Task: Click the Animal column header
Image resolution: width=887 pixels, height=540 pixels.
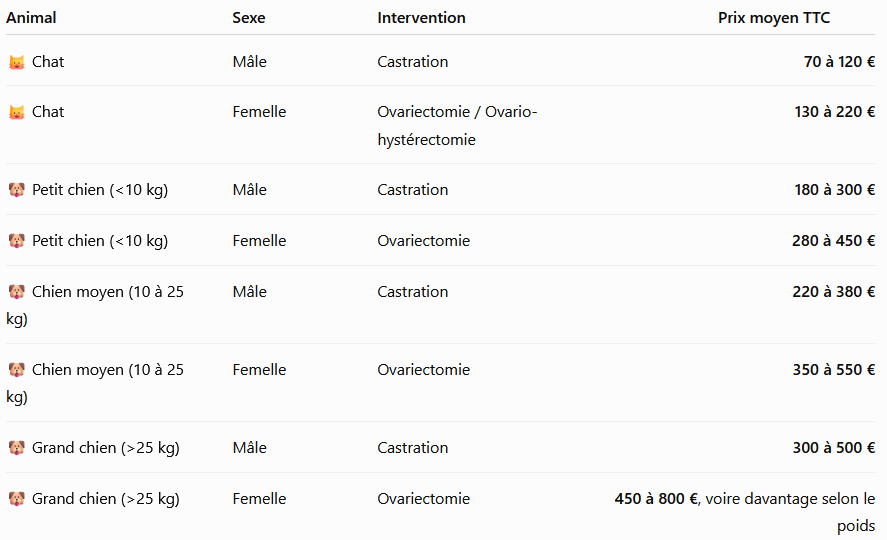Action: point(31,18)
